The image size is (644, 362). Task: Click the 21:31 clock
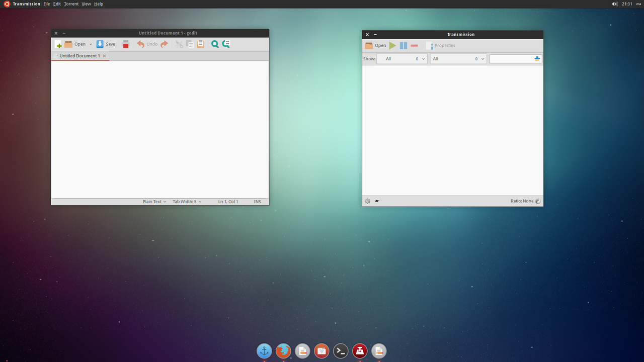point(627,4)
